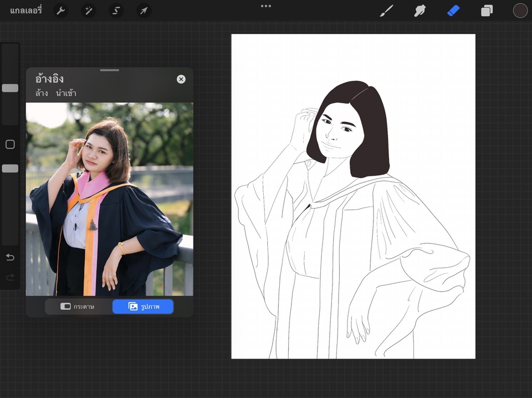Click นำเข้า to import a reference image
The width and height of the screenshot is (532, 398).
(x=66, y=93)
